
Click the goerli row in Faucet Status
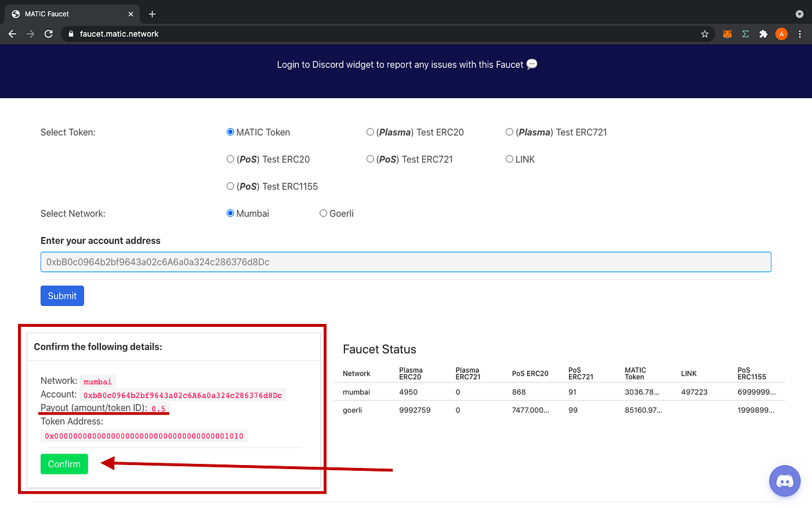pos(559,410)
